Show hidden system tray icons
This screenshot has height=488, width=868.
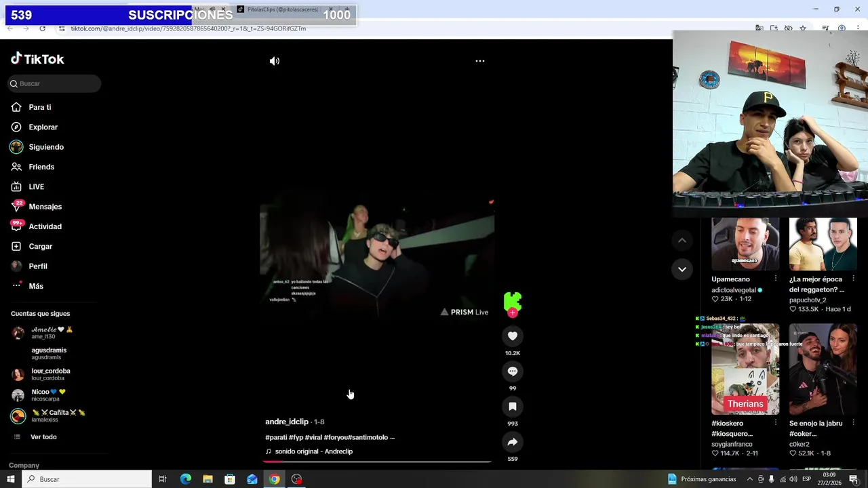pyautogui.click(x=749, y=479)
